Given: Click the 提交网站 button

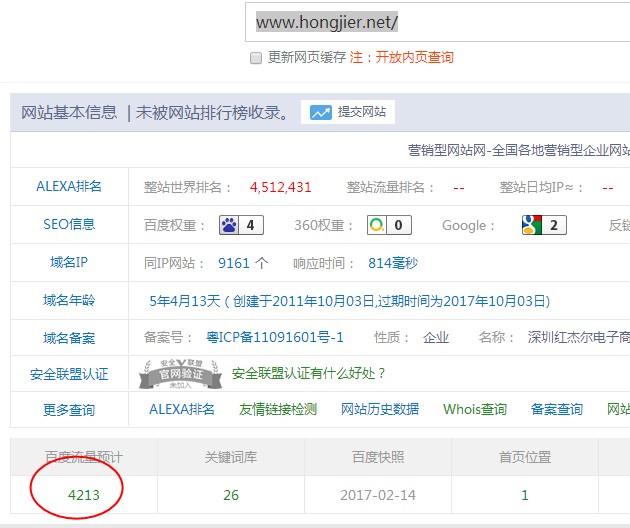Looking at the screenshot, I should pyautogui.click(x=348, y=112).
